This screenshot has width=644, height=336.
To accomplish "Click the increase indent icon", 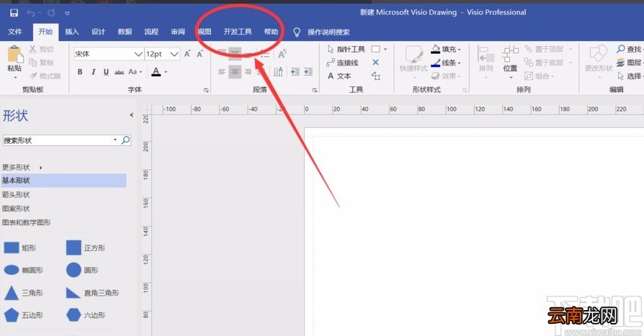I will 308,72.
